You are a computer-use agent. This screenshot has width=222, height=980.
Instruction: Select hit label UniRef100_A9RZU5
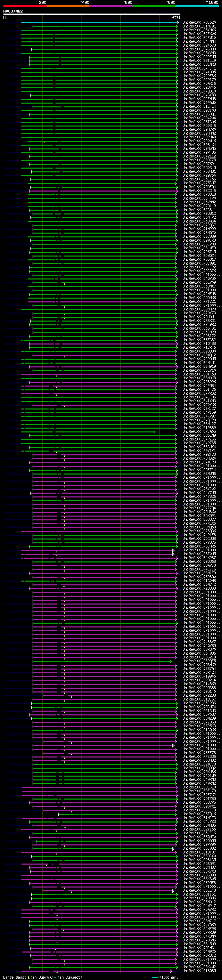click(x=199, y=57)
